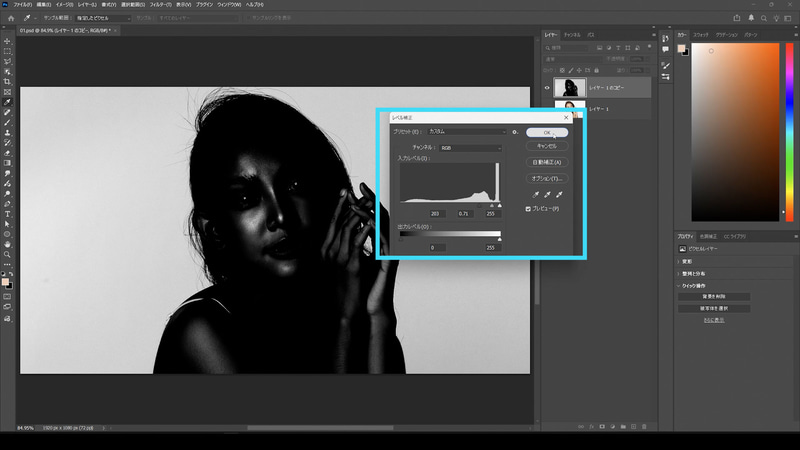Select the Horizontal Type tool

(x=7, y=214)
